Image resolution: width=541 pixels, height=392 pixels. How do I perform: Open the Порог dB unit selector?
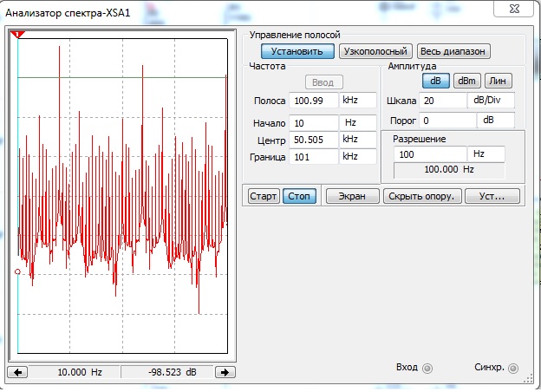pyautogui.click(x=496, y=121)
